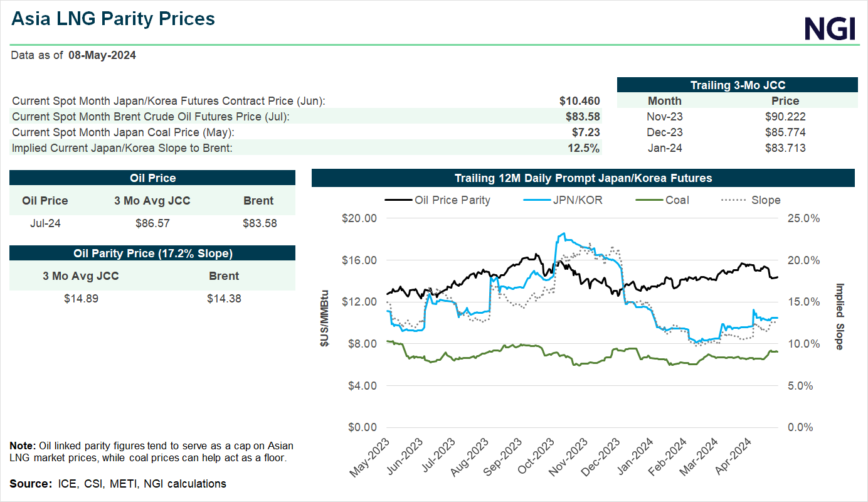Viewport: 868px width, 502px height.
Task: Click the Oil Price table header bar
Action: pos(152,178)
